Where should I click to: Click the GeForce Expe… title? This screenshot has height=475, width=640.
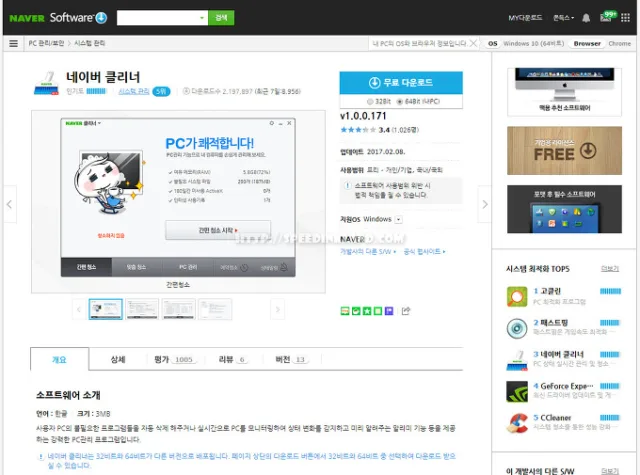(x=567, y=386)
